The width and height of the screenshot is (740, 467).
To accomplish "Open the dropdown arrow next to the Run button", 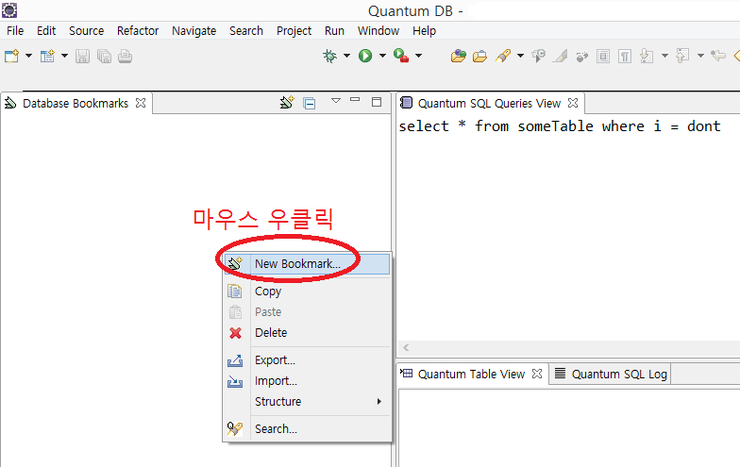I will pos(381,56).
